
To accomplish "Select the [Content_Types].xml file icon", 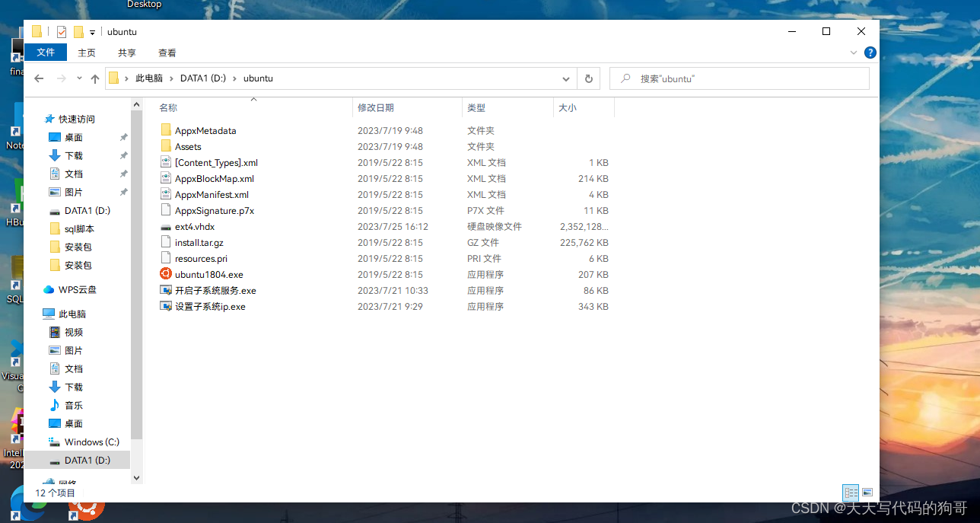I will pos(167,162).
